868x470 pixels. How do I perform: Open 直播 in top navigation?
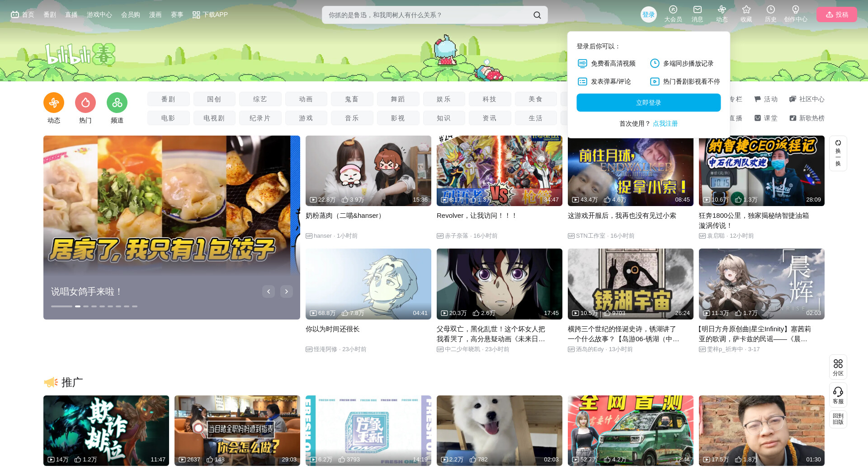71,14
